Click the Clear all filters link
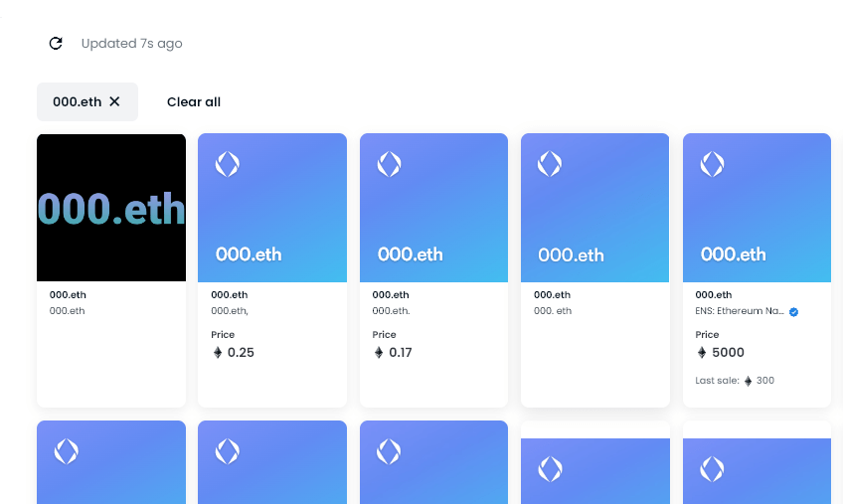The image size is (843, 504). (194, 101)
